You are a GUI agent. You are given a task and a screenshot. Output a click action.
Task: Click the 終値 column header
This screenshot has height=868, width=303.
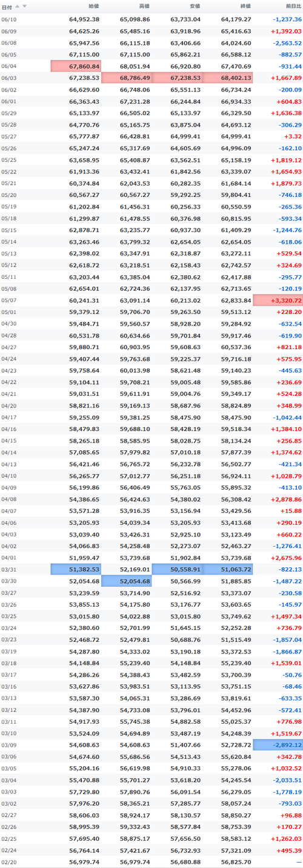coord(245,5)
